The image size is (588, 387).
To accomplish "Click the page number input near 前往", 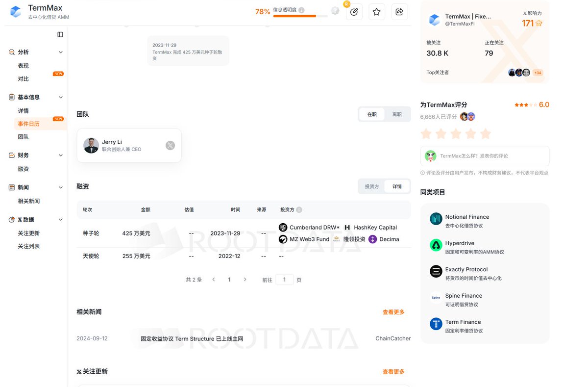I will [284, 279].
